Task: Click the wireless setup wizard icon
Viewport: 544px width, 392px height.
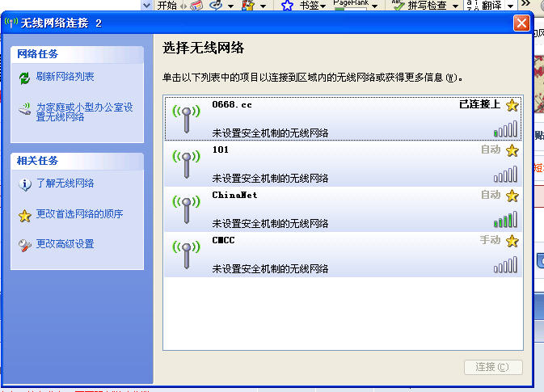Action: pyautogui.click(x=24, y=112)
